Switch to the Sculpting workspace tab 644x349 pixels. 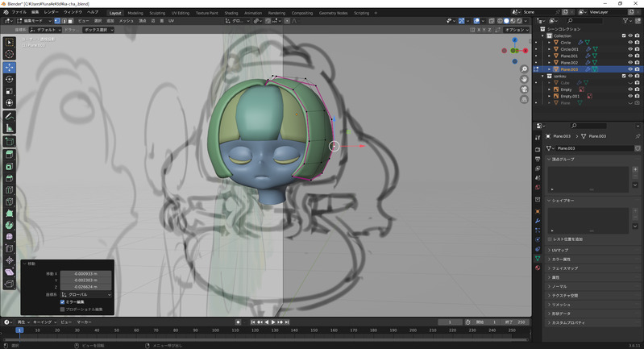point(157,13)
